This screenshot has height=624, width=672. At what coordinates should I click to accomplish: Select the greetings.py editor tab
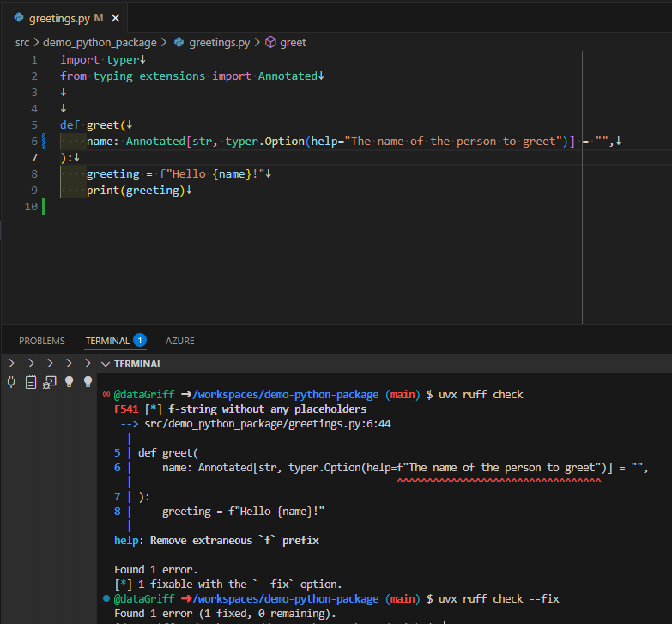click(64, 18)
